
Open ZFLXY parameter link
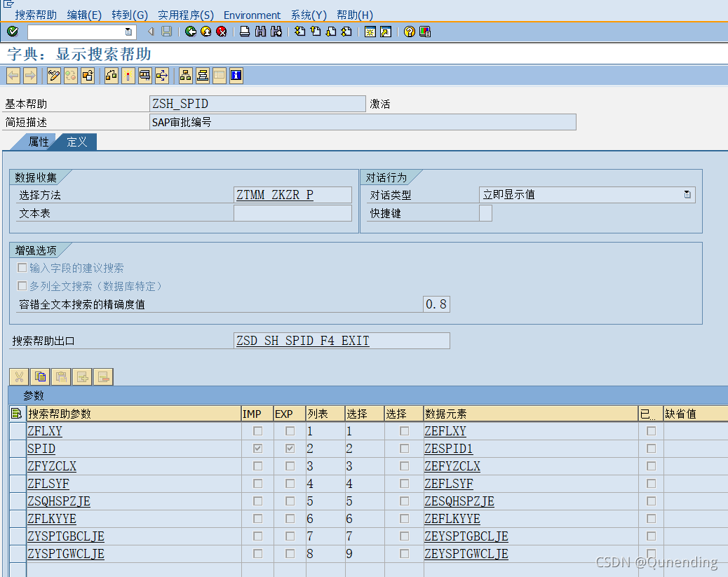[x=45, y=430]
